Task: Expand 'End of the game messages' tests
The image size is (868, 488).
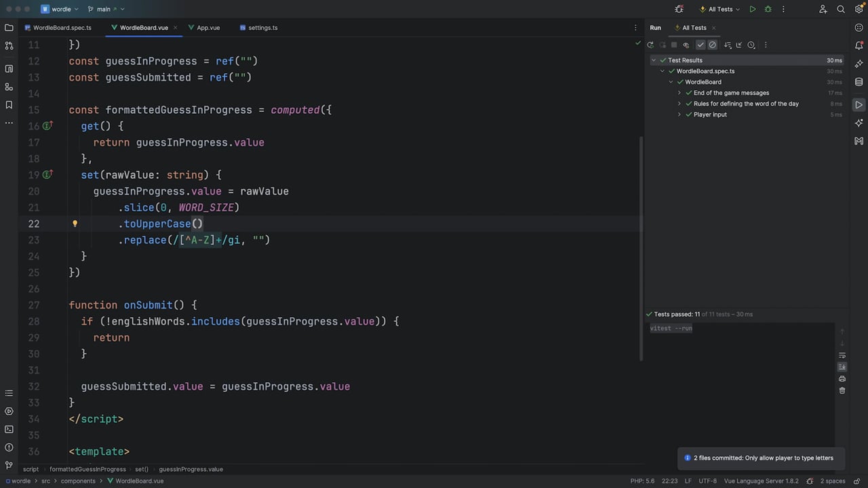Action: click(679, 93)
